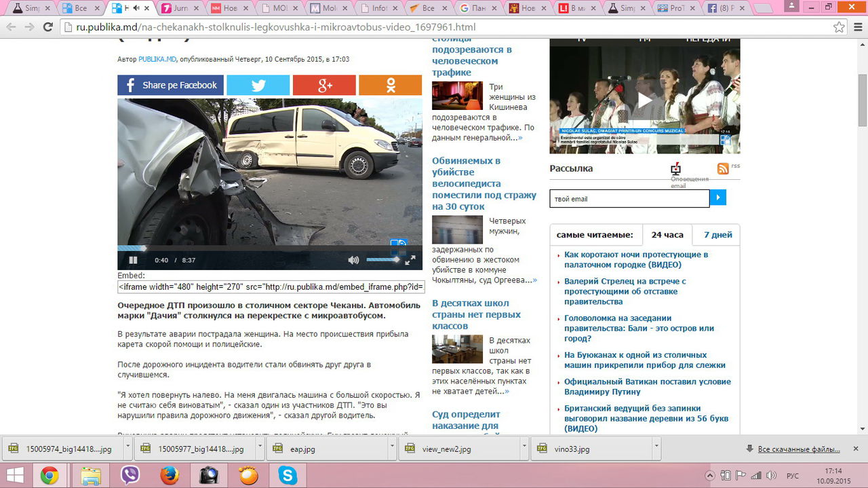Share the article on Facebook
The image size is (868, 488).
tap(170, 85)
